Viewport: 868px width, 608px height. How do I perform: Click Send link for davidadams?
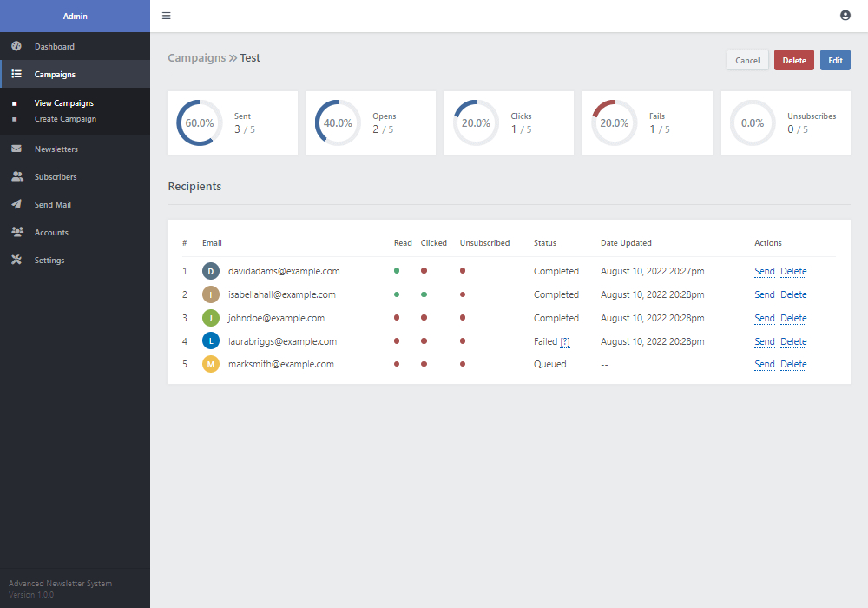765,271
